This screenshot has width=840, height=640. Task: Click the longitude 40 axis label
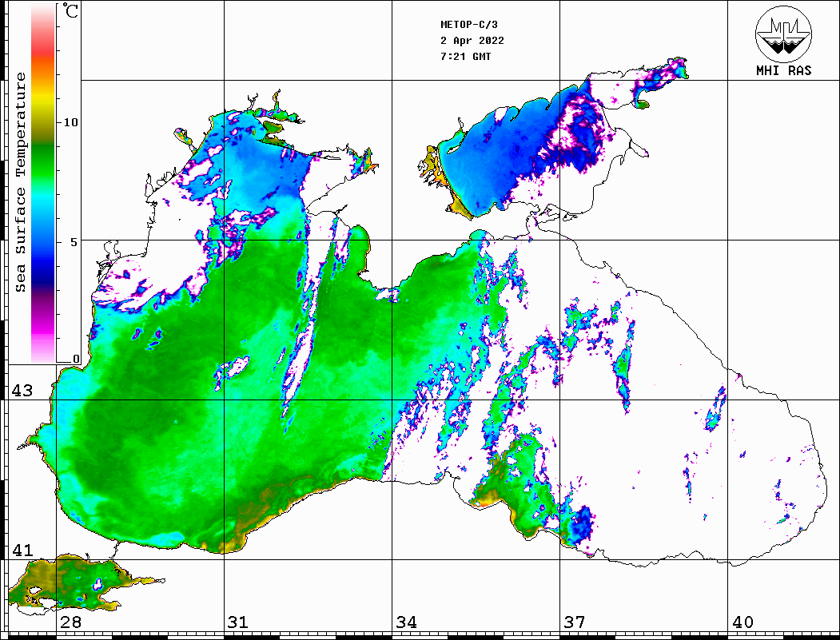(x=742, y=622)
